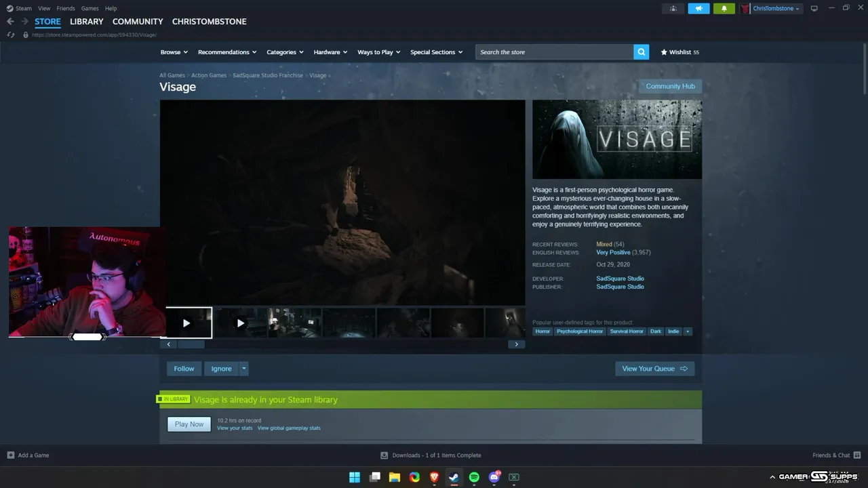Click View Your Queue button
This screenshot has width=868, height=488.
654,369
